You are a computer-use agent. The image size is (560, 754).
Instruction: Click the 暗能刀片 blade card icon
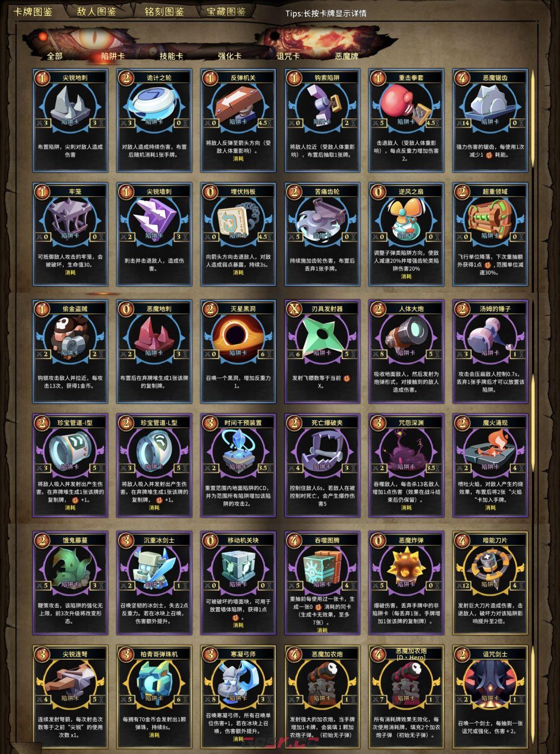[x=491, y=567]
